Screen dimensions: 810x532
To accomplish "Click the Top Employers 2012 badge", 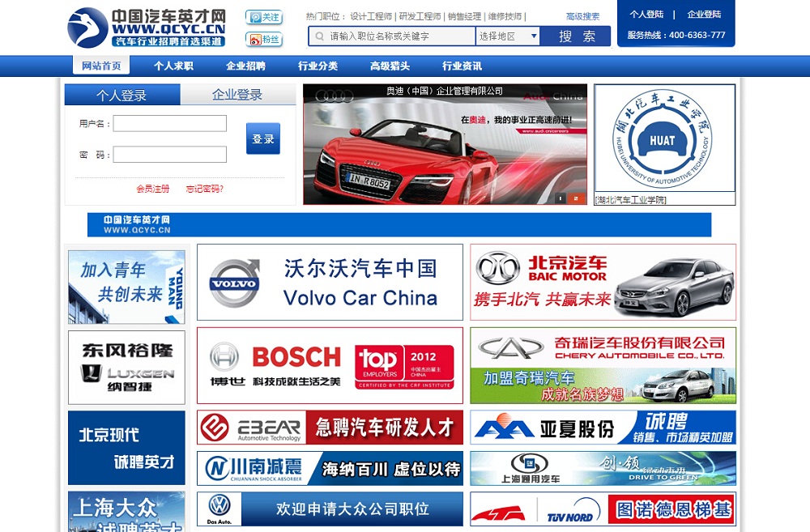I will (404, 367).
